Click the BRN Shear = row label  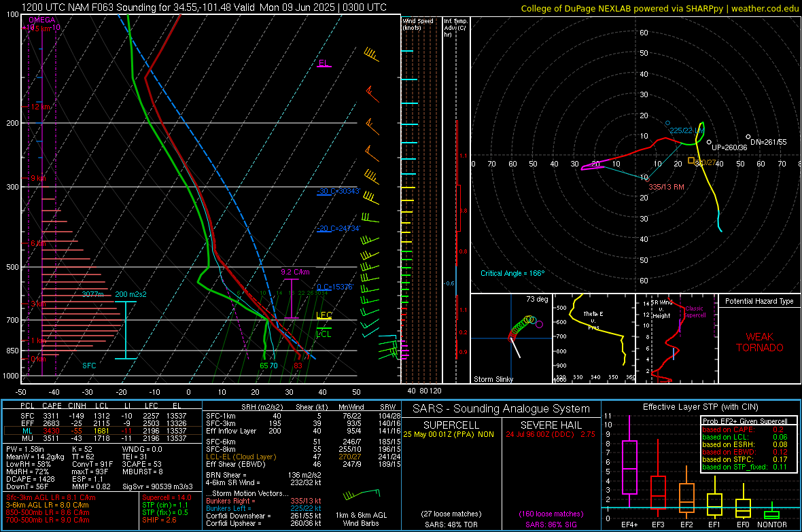tap(226, 475)
